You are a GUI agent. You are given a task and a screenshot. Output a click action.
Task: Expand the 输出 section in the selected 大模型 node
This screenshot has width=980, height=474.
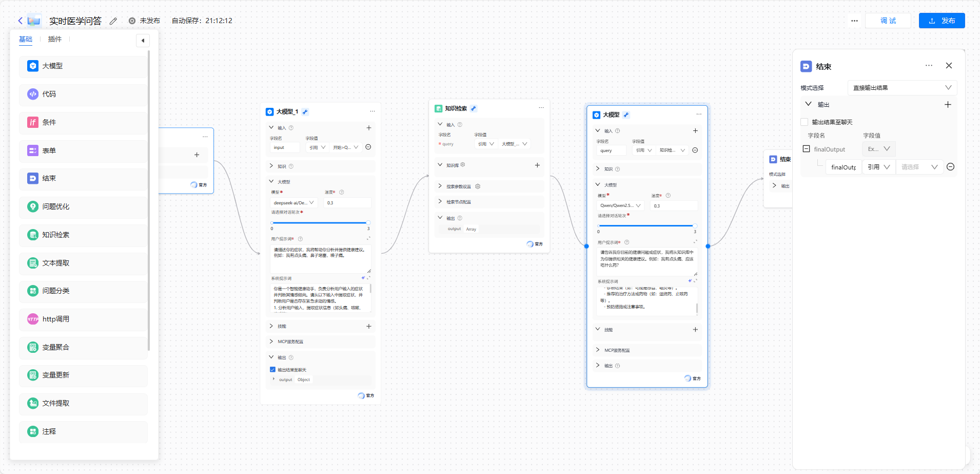click(x=597, y=365)
